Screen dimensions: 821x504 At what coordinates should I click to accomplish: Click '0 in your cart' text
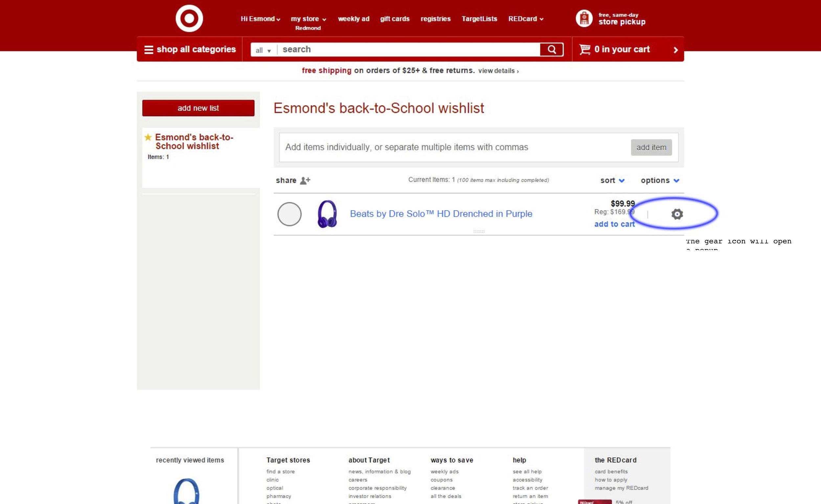[x=622, y=49]
